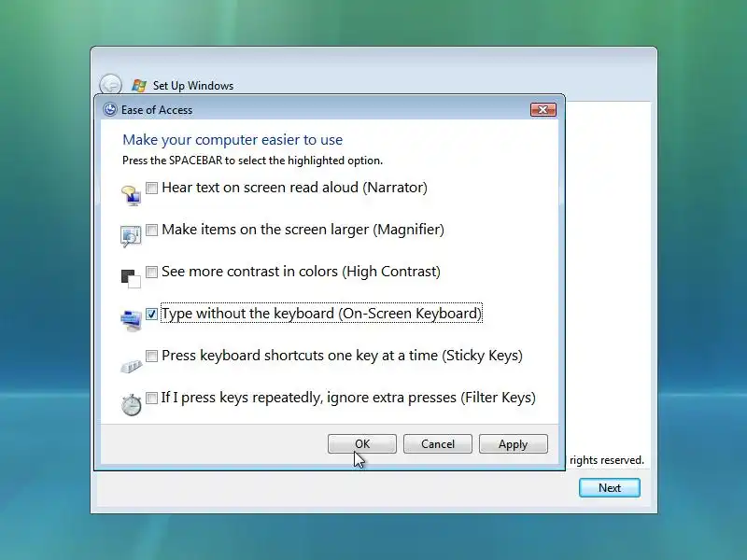Click the "Make items on the screen larger (Magnifier)" label
This screenshot has height=560, width=747.
coord(303,230)
